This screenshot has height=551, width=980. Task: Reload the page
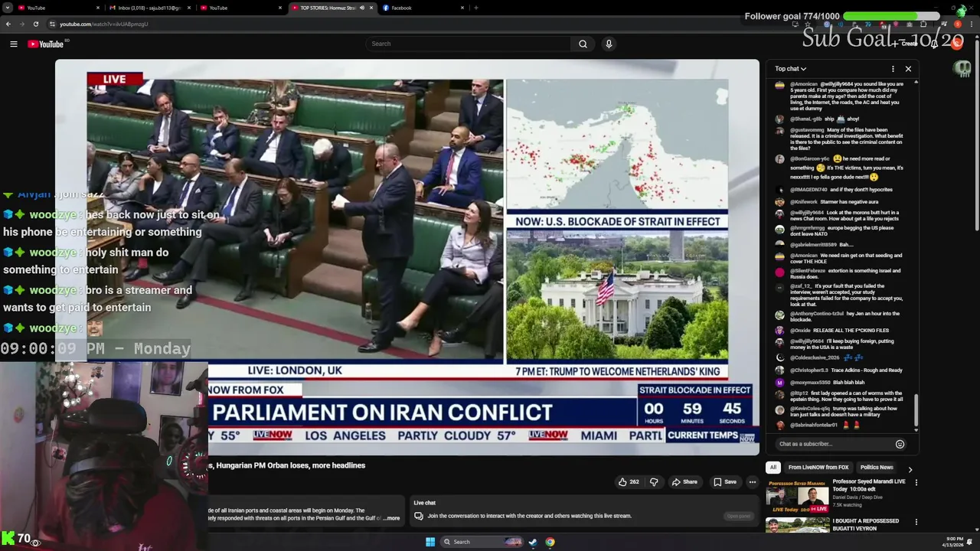[x=35, y=24]
